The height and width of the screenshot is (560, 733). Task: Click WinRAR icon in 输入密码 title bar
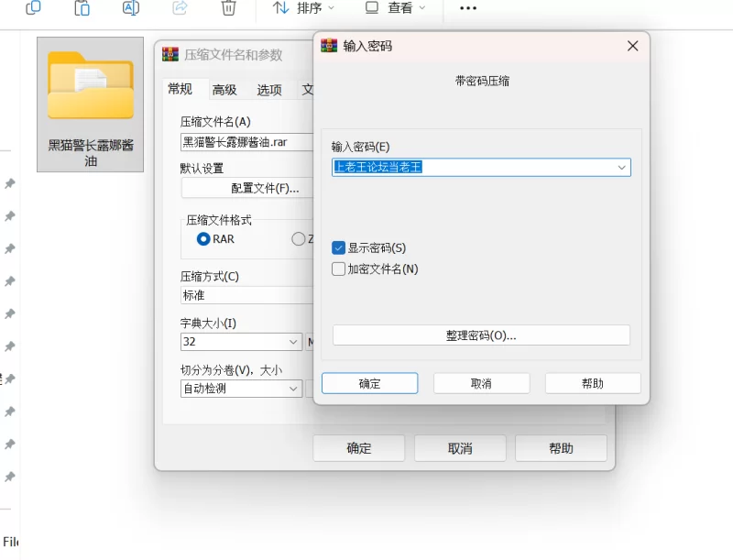329,45
